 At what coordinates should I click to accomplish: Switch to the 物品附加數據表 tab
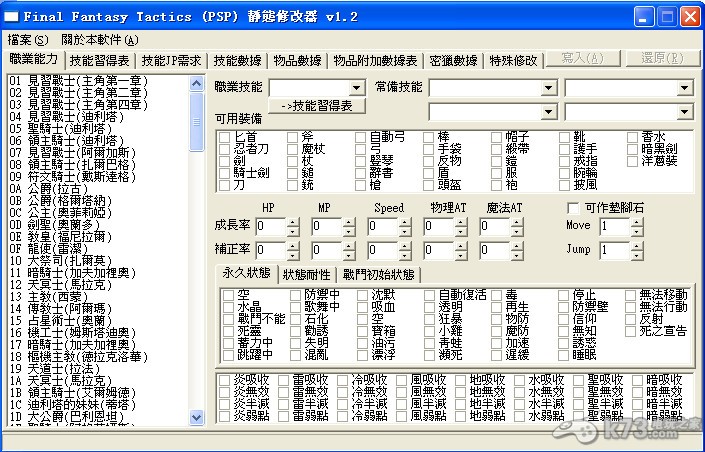pyautogui.click(x=375, y=60)
